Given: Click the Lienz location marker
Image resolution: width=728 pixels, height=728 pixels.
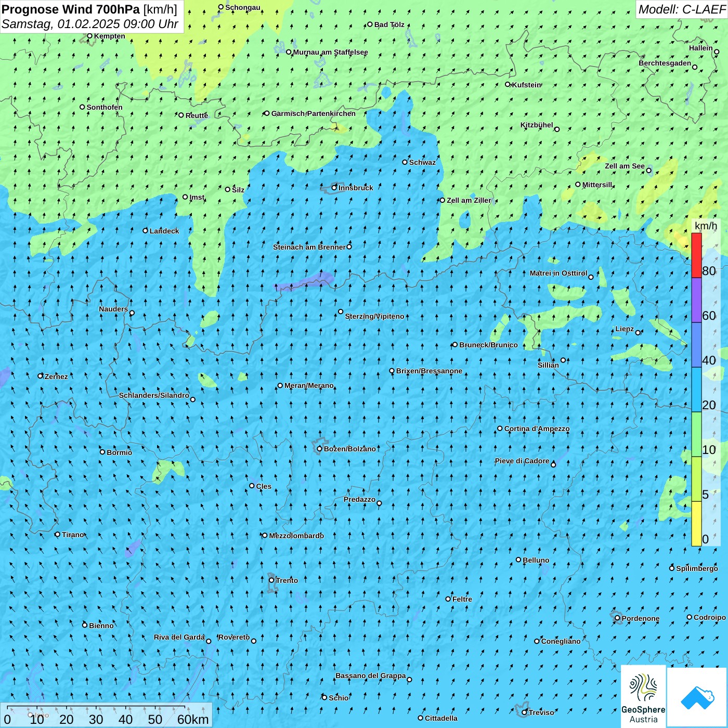Looking at the screenshot, I should point(638,333).
